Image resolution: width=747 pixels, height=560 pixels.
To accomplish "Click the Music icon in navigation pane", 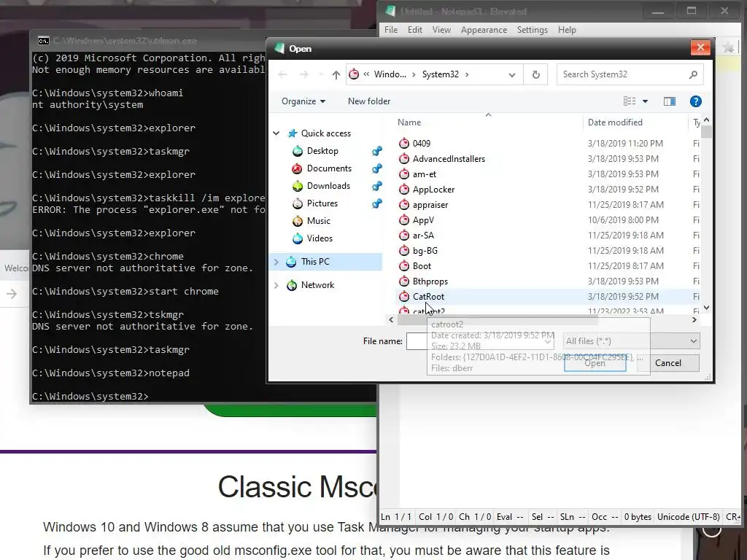I will [298, 221].
